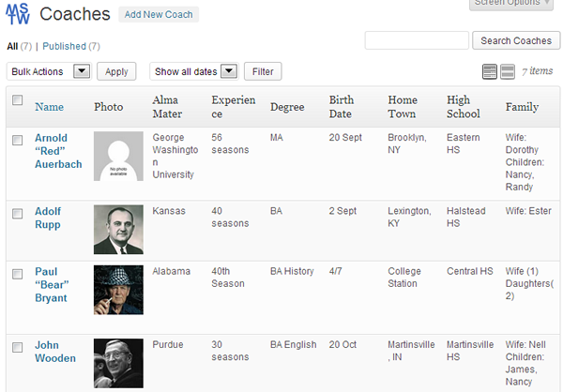Switch to list view icon
Screen dimensions: 563x392
(x=489, y=72)
